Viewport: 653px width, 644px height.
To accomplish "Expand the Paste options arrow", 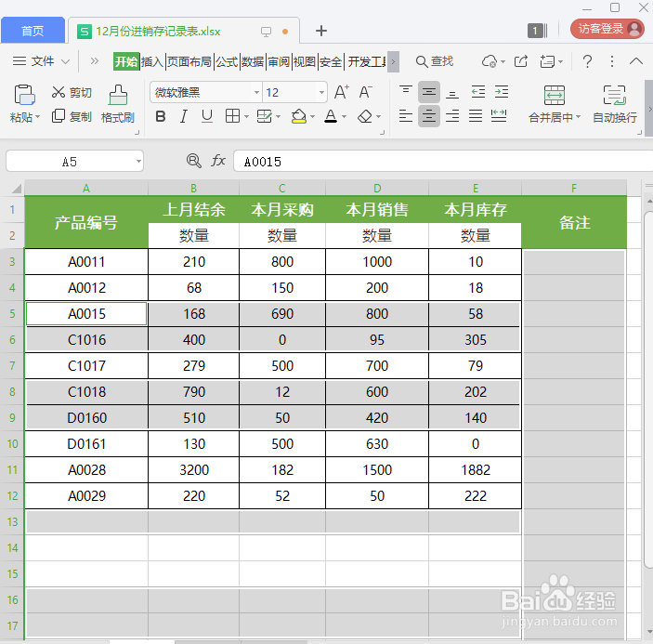I will (37, 117).
